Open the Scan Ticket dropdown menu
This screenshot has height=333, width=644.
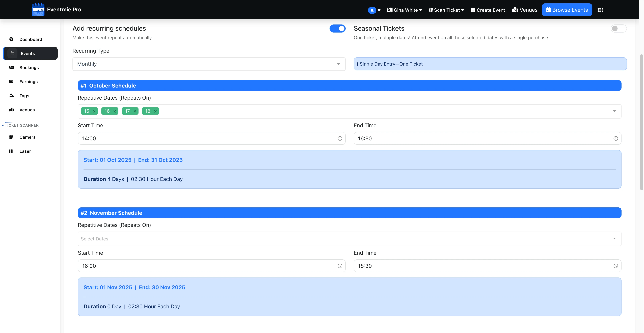(446, 10)
